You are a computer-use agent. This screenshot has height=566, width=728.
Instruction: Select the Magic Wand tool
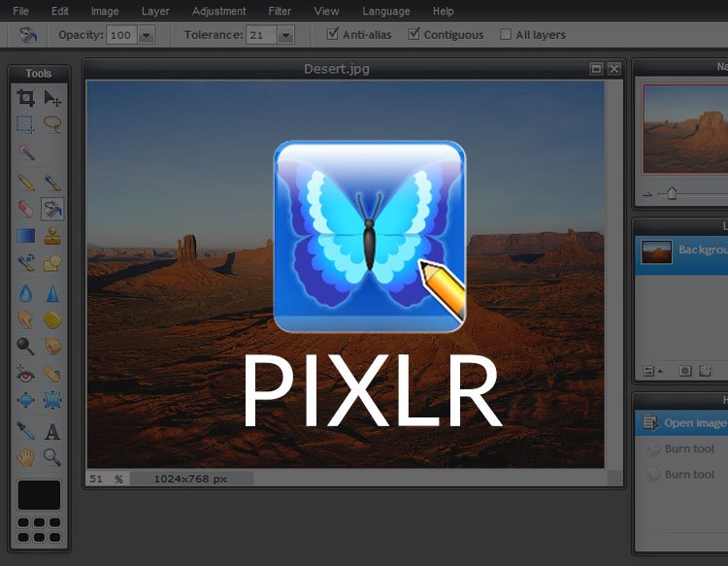pyautogui.click(x=25, y=151)
